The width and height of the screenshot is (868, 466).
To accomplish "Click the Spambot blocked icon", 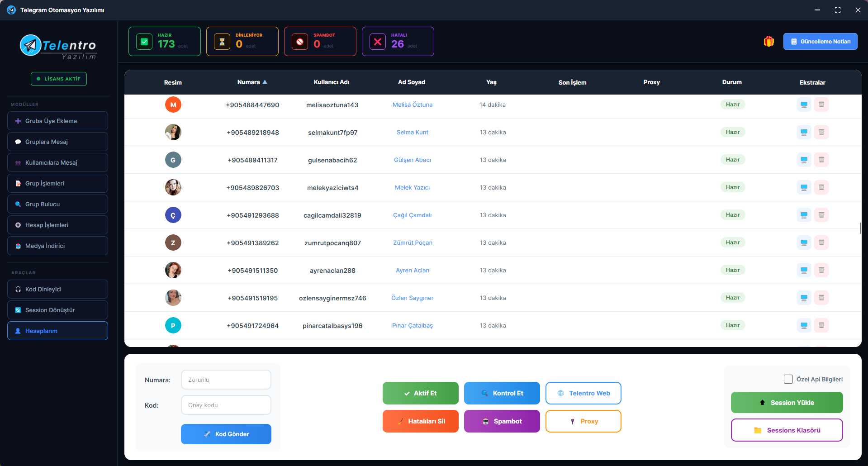I will point(300,42).
